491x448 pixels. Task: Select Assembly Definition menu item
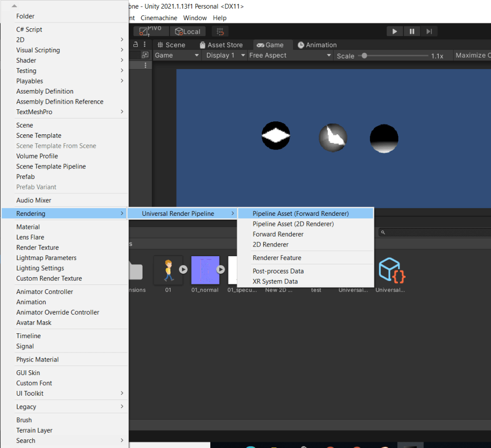pyautogui.click(x=65, y=91)
